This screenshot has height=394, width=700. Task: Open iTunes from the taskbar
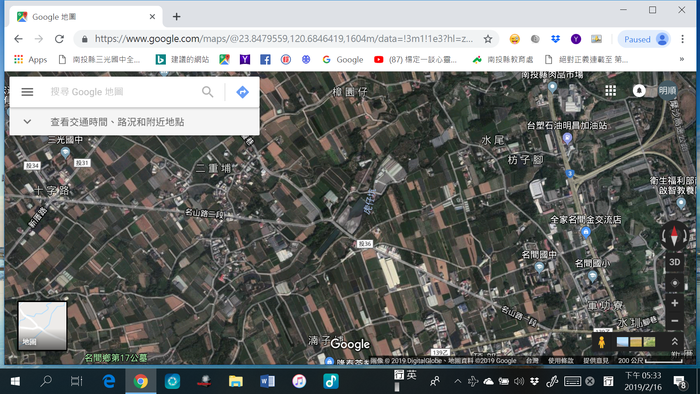(299, 382)
